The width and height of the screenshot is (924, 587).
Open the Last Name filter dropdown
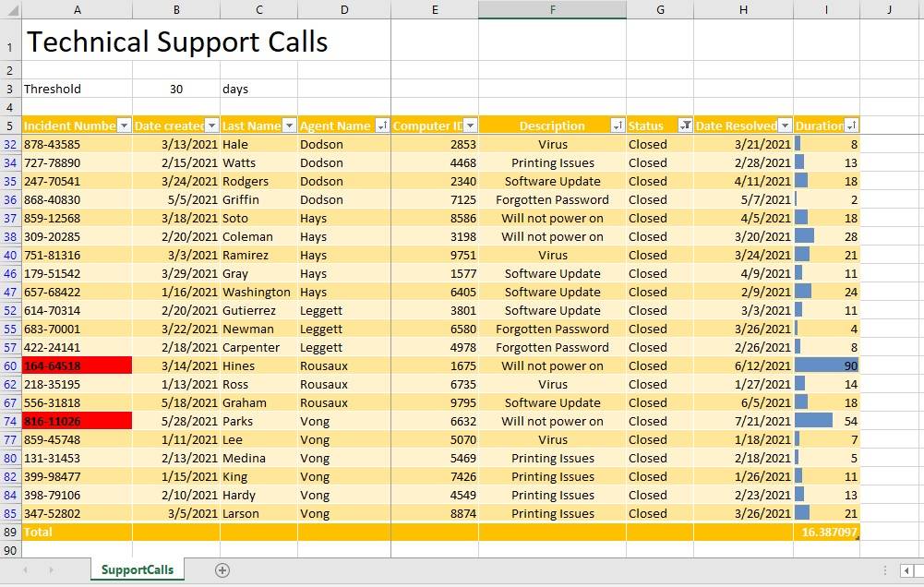click(x=289, y=126)
